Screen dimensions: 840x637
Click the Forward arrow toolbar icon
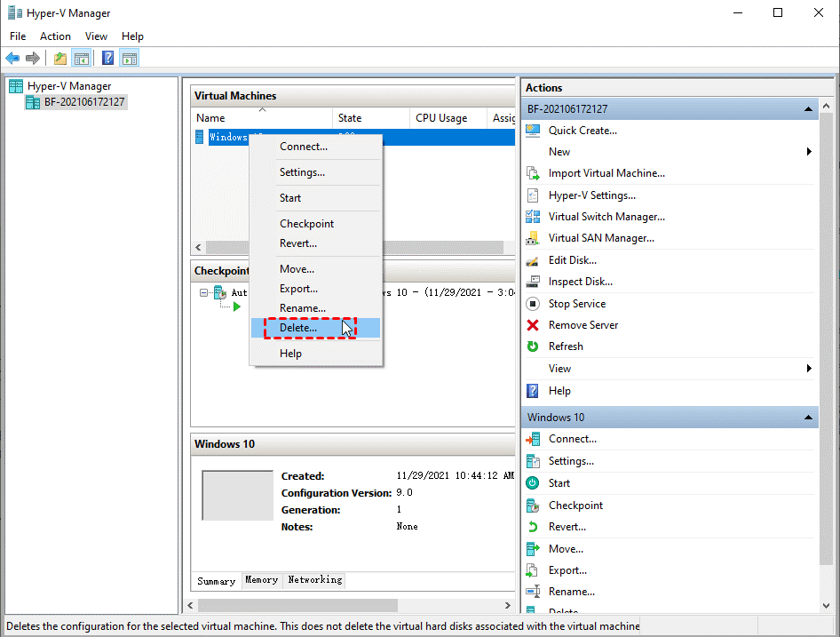33,58
